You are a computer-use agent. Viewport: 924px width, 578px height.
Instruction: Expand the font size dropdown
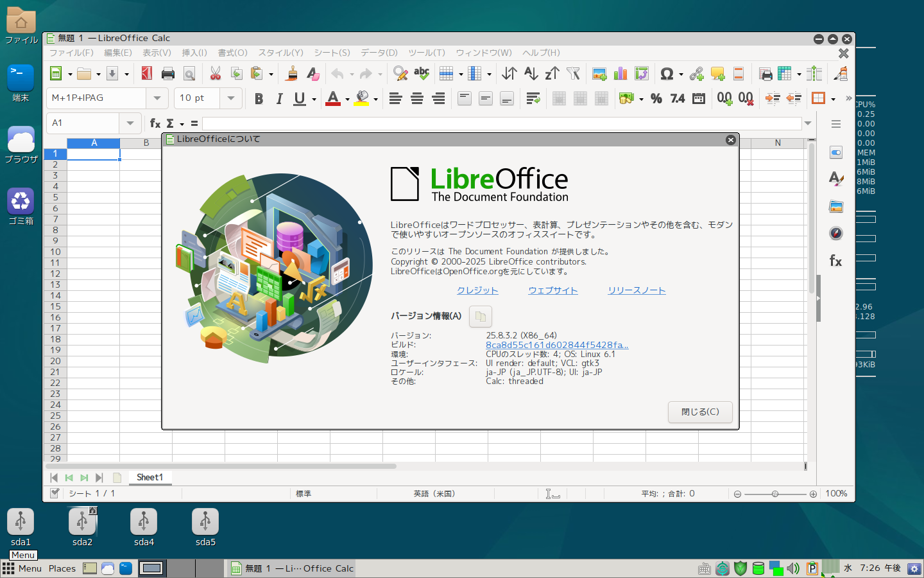[x=230, y=98]
